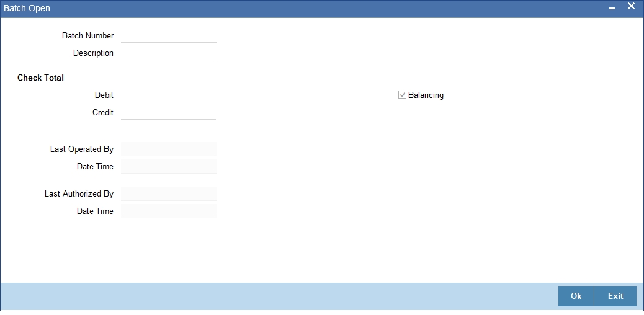The image size is (644, 315).
Task: Click the Description label
Action: tap(93, 53)
